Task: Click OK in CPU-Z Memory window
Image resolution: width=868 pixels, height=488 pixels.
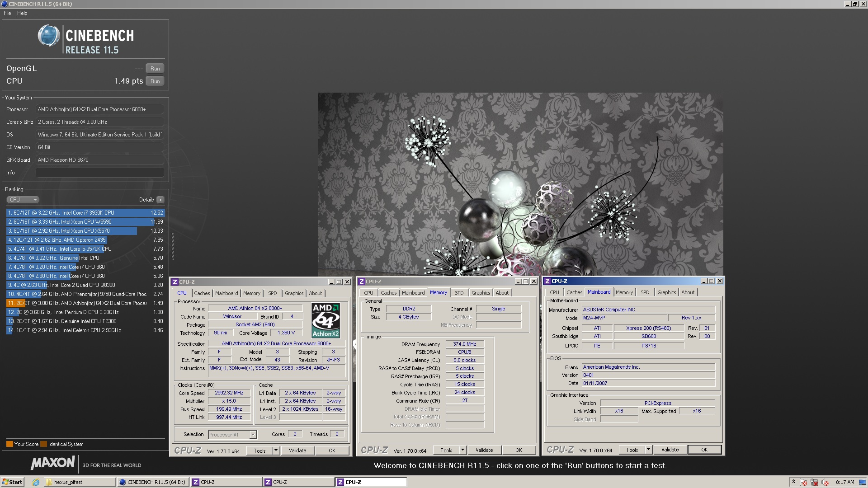Action: point(519,450)
